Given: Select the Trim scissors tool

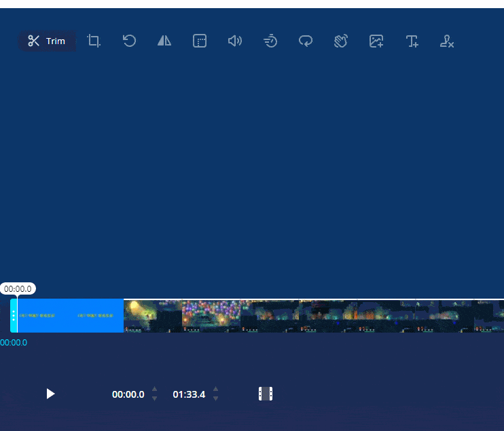Looking at the screenshot, I should pyautogui.click(x=47, y=41).
